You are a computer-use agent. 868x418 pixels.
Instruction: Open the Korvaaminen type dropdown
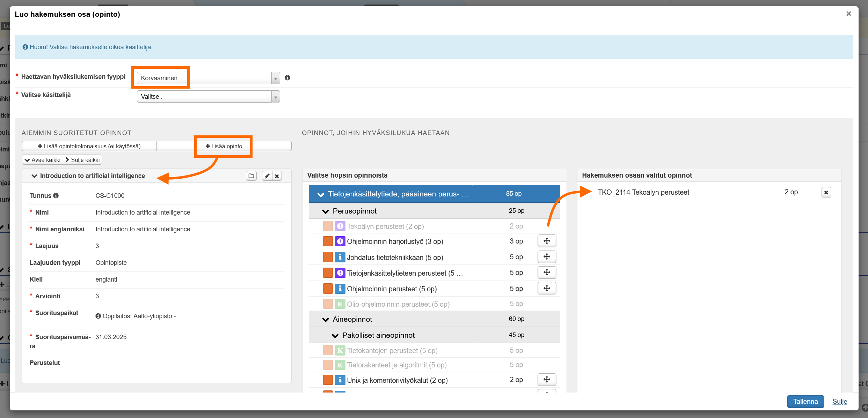208,78
